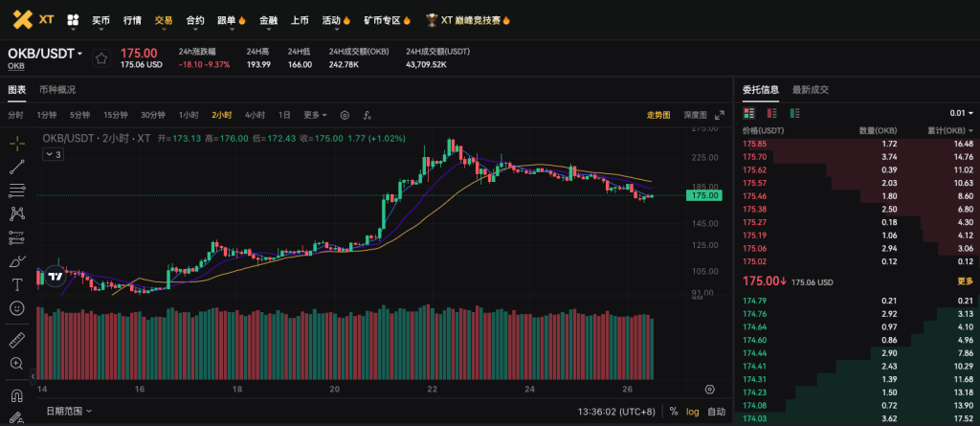The height and width of the screenshot is (426, 980).
Task: Add OKB/USDT to favorites with star
Action: tap(100, 58)
